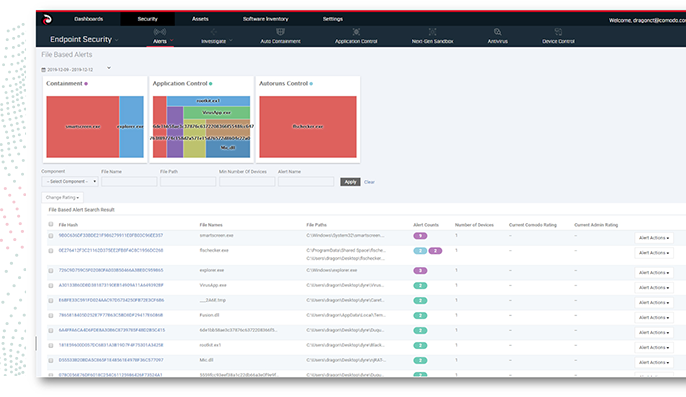Open the Settings top menu
Viewport: 686px width, 397px height.
click(332, 19)
